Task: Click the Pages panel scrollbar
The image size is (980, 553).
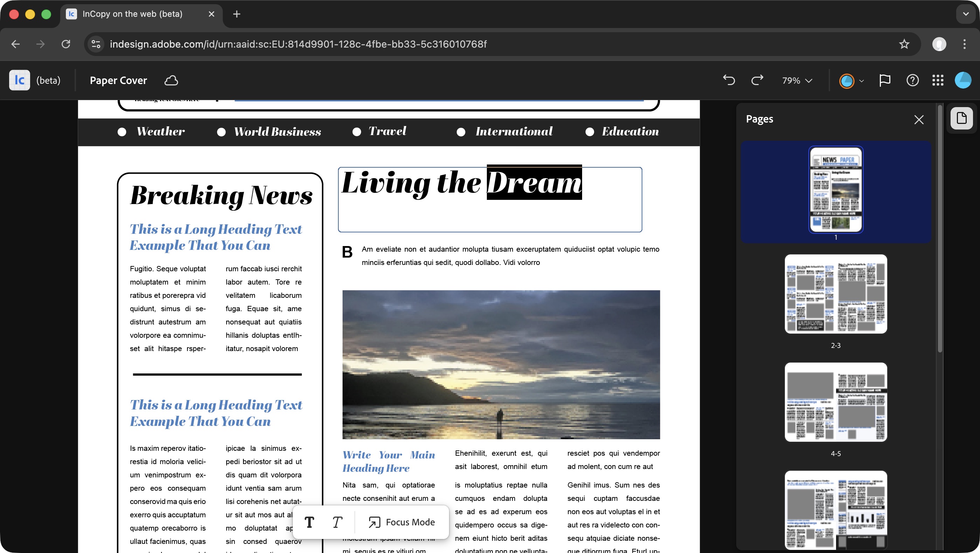Action: (940, 228)
